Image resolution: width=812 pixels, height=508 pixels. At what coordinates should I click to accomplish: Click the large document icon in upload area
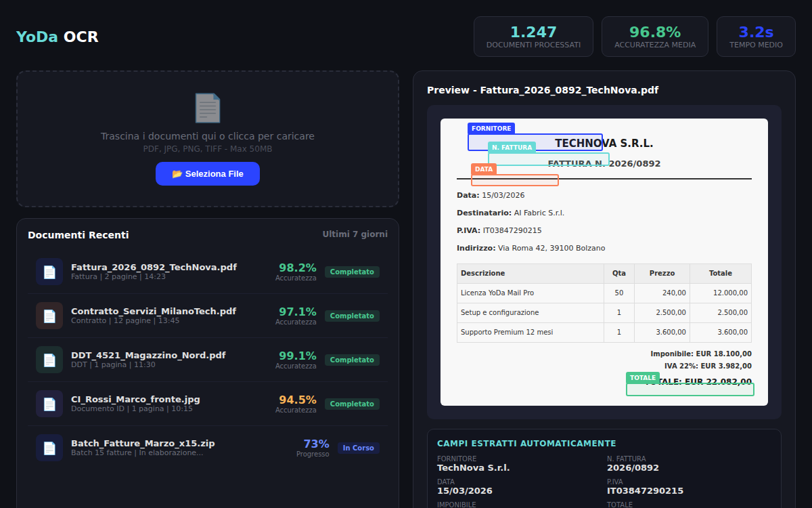click(x=207, y=108)
